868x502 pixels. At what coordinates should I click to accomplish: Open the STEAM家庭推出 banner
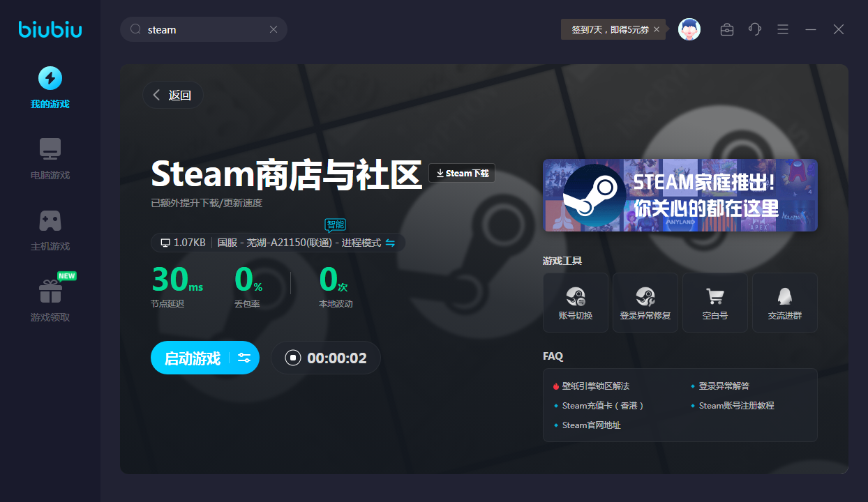pos(680,195)
